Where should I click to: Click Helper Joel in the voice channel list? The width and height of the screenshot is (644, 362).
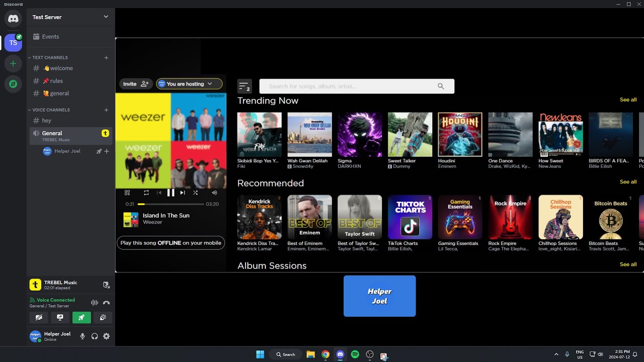tap(67, 151)
